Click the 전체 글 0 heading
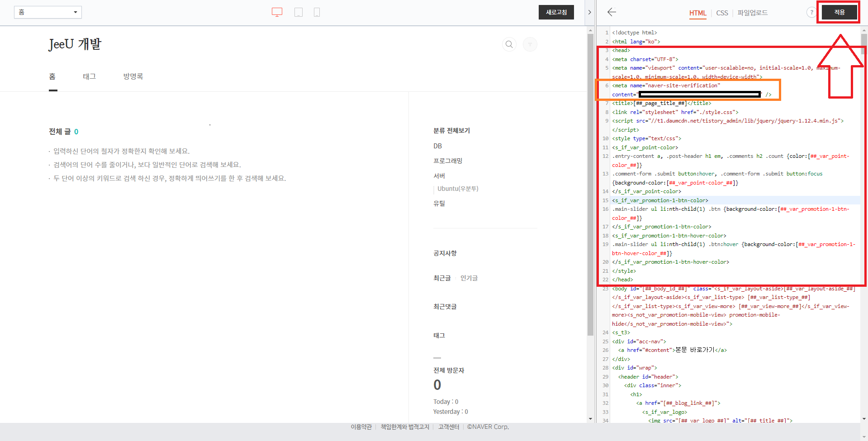Viewport: 868px width, 441px height. [64, 132]
